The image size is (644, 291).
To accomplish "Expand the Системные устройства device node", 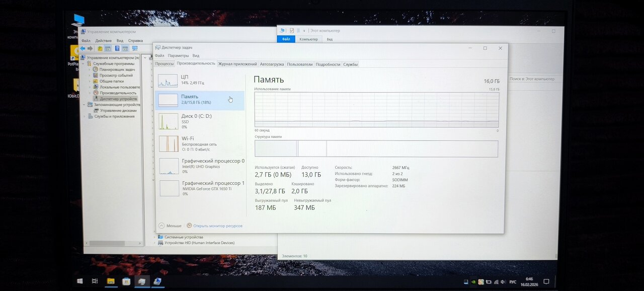I will tap(155, 237).
